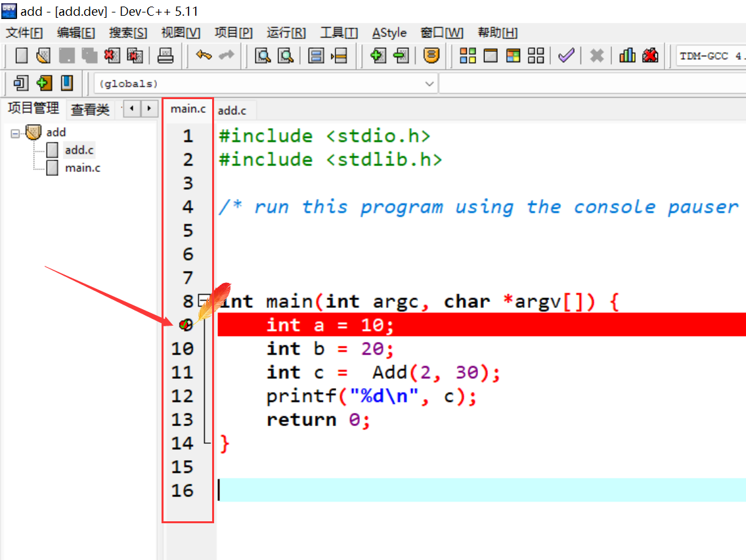Start debugging with the checkmark icon
746x560 pixels.
[566, 56]
